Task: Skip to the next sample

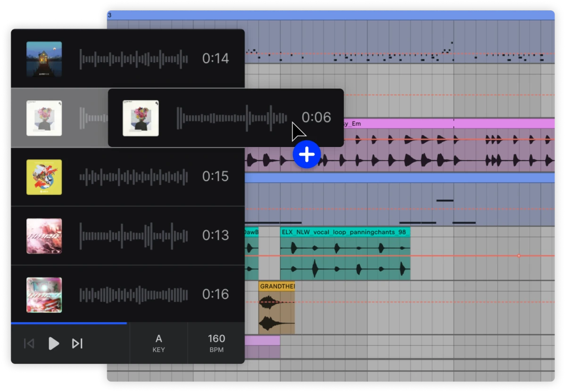Action: point(77,343)
